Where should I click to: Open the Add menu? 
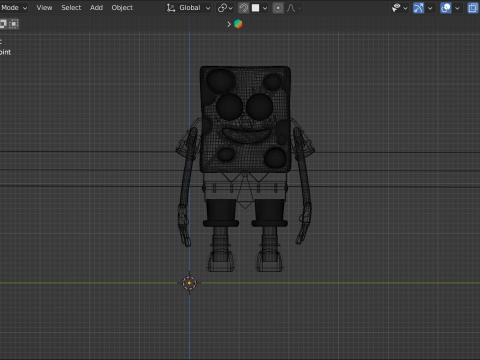pyautogui.click(x=96, y=8)
